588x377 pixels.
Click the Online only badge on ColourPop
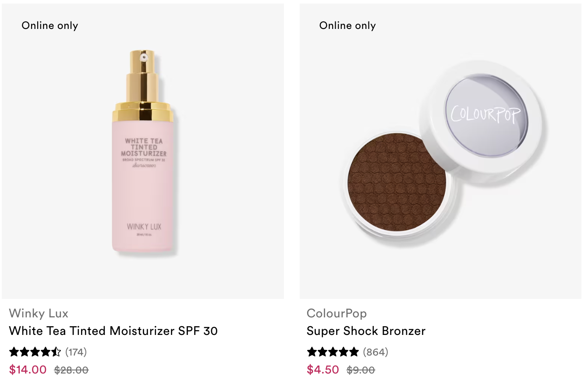pyautogui.click(x=347, y=25)
